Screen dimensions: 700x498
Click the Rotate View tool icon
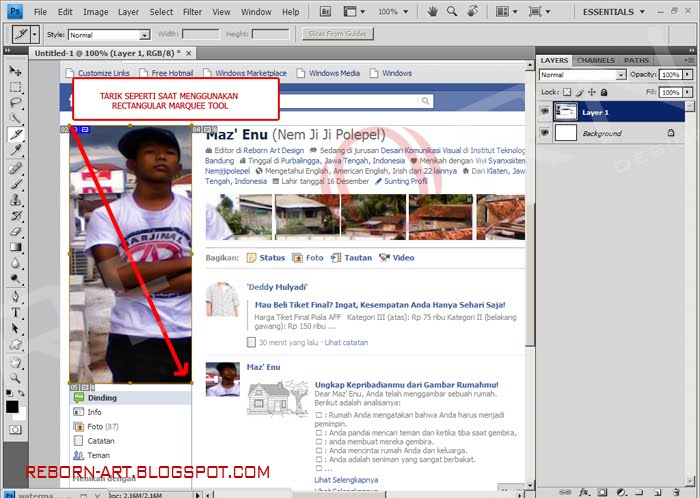[x=472, y=11]
